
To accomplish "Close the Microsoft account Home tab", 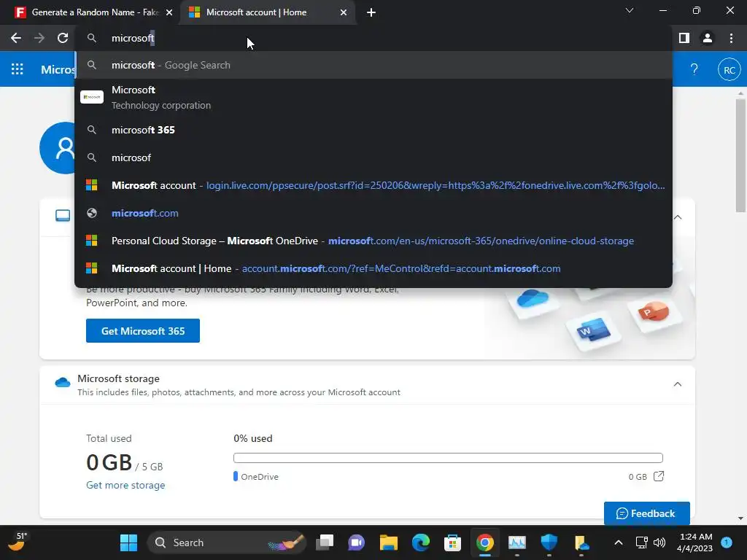I will pos(344,12).
